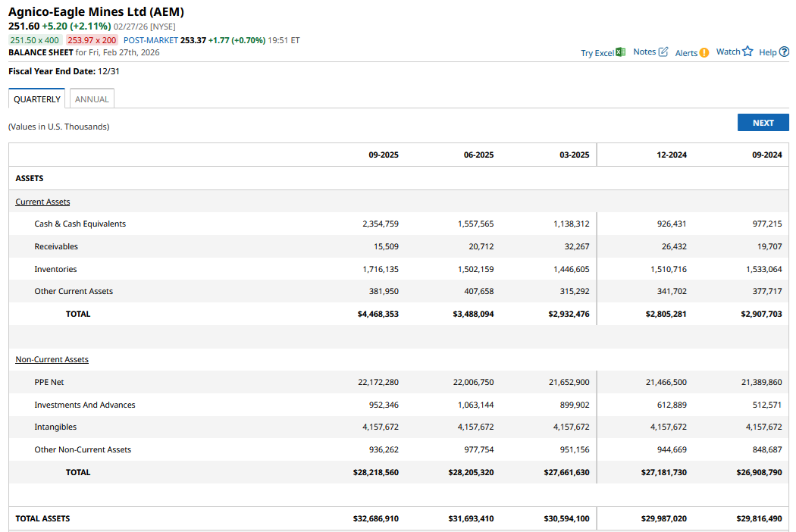
Task: Click the Excel spreadsheet icon
Action: tap(621, 52)
